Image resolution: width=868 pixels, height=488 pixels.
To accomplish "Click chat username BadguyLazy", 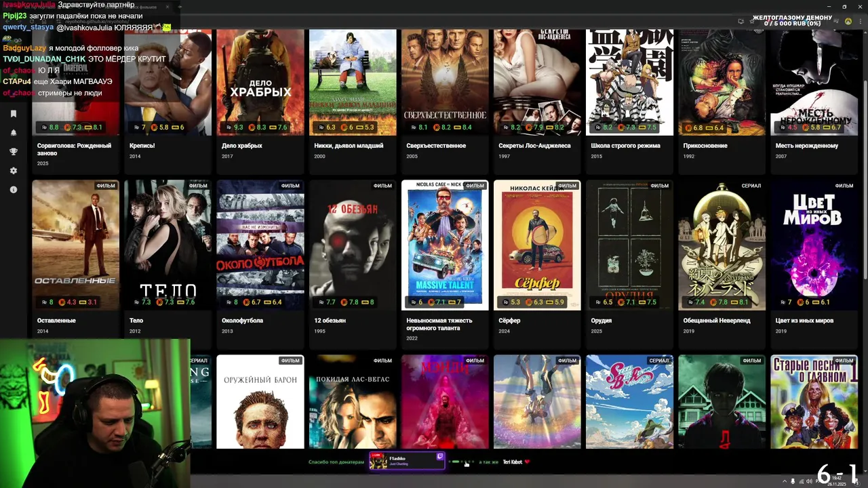I will pos(24,48).
